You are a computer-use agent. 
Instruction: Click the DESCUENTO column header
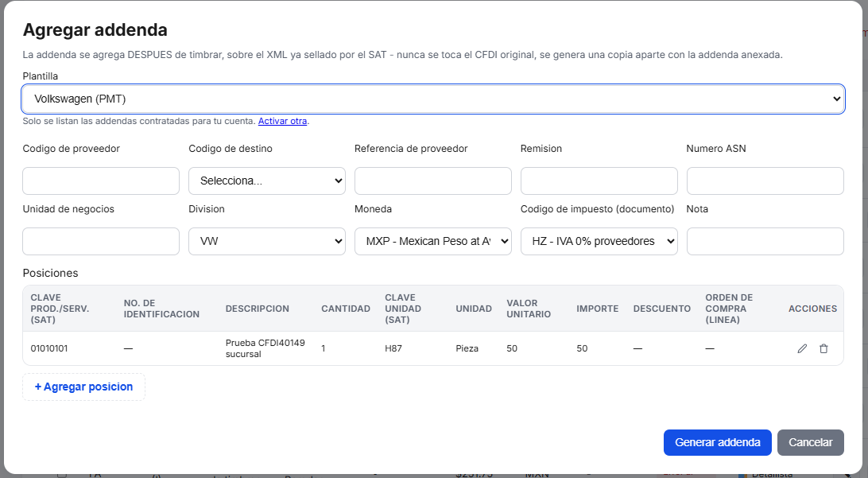pyautogui.click(x=662, y=309)
